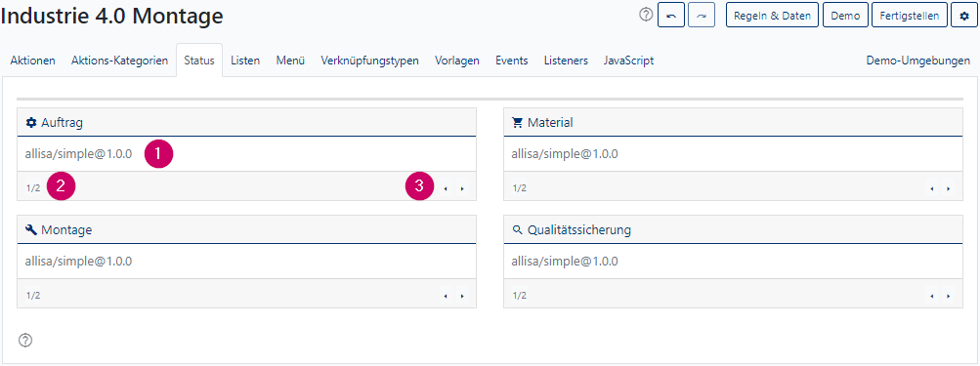Image resolution: width=980 pixels, height=366 pixels.
Task: Select allisa/simple@1.0.0 in Qualitätssicherung card
Action: [565, 261]
